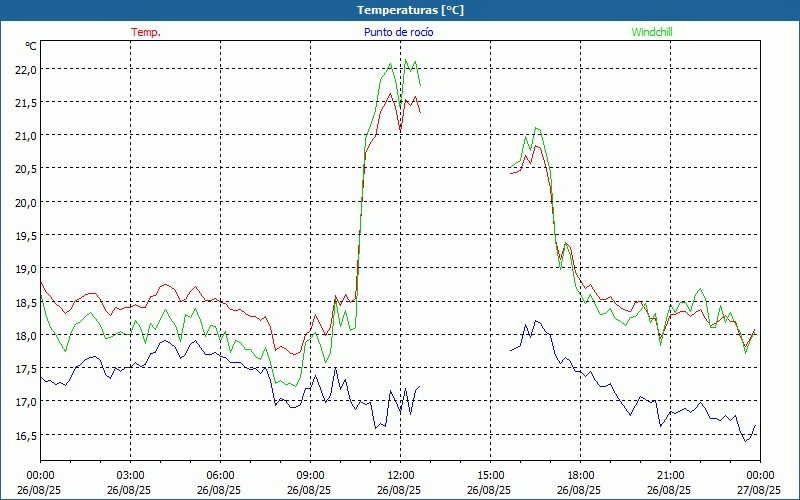Image resolution: width=800 pixels, height=500 pixels.
Task: Click the '20,5' y-axis value
Action: 26,169
